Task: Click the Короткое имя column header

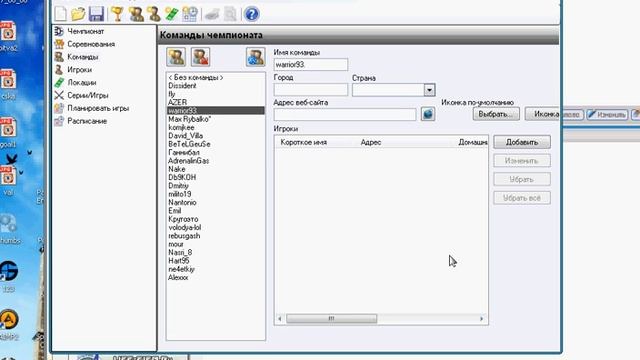Action: (304, 142)
